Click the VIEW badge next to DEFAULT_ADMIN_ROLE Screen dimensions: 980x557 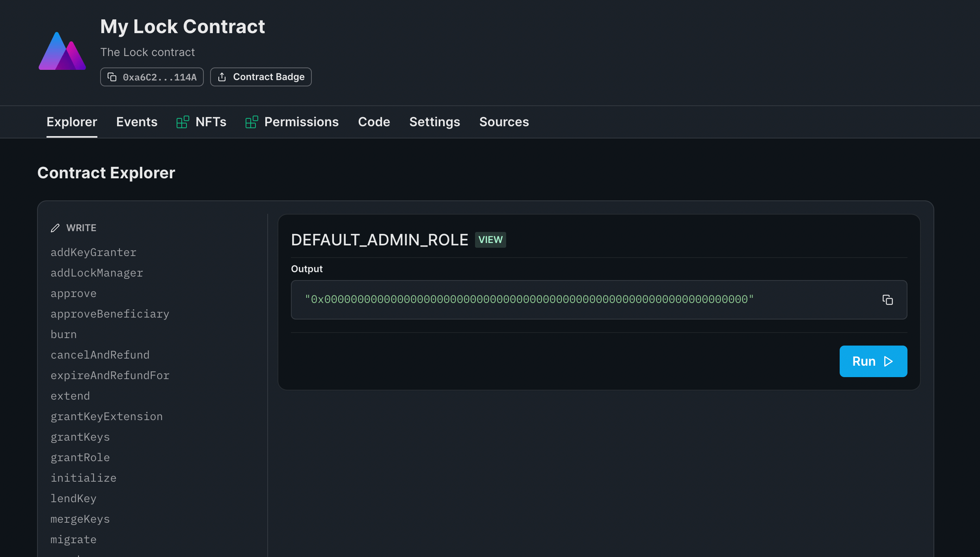click(x=490, y=239)
